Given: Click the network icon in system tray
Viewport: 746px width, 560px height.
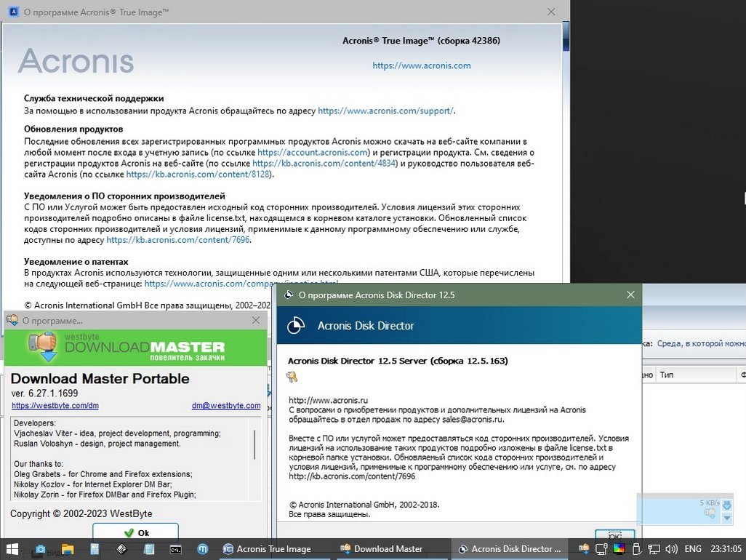Looking at the screenshot, I should pos(654,549).
